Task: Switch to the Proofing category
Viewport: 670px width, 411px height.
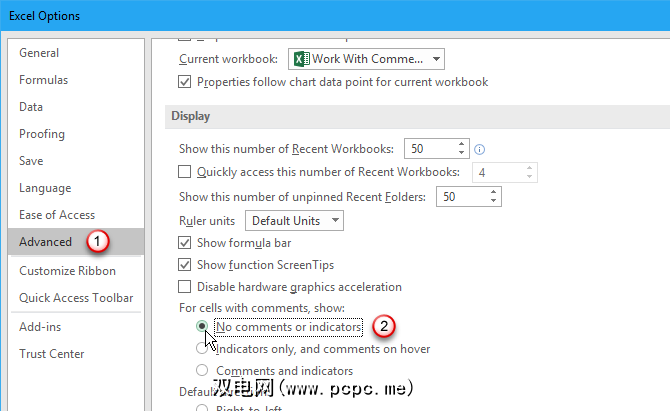Action: point(42,134)
